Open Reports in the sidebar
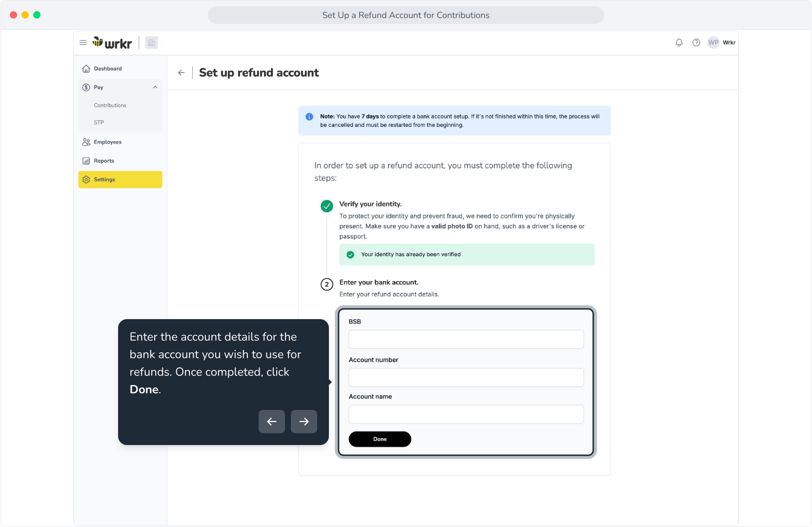Image resolution: width=812 pixels, height=527 pixels. (x=120, y=161)
